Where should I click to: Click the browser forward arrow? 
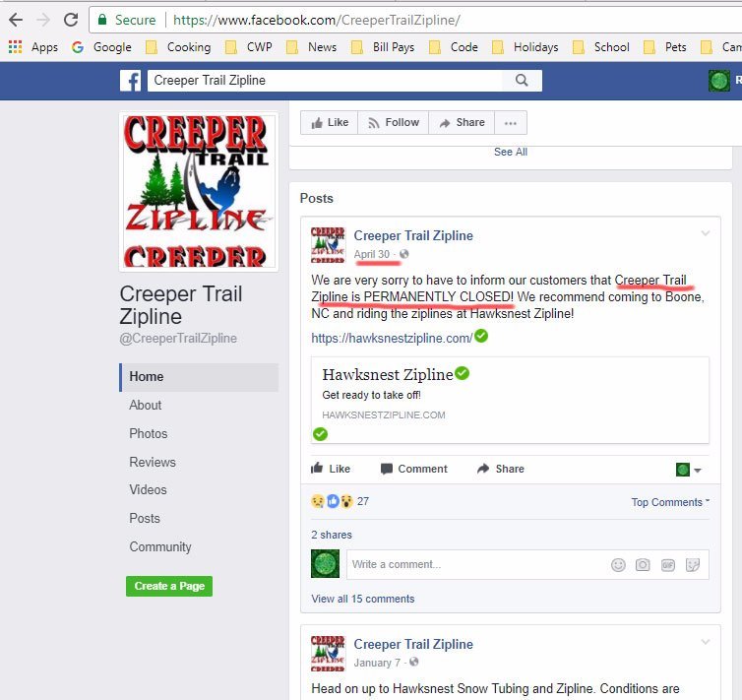pos(43,20)
